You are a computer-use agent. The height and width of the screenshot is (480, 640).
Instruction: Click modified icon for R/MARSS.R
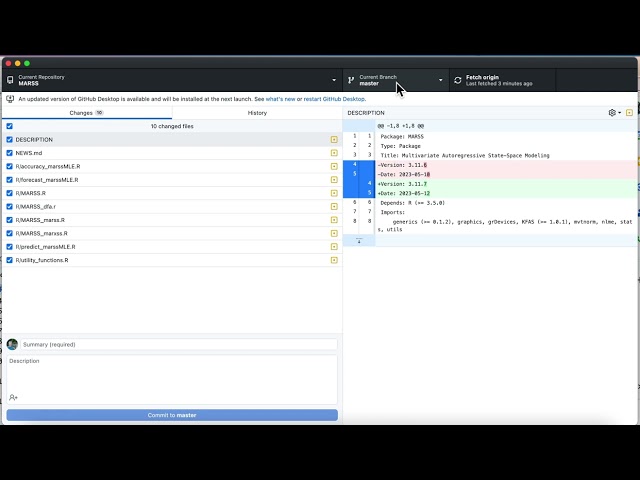[x=334, y=193]
